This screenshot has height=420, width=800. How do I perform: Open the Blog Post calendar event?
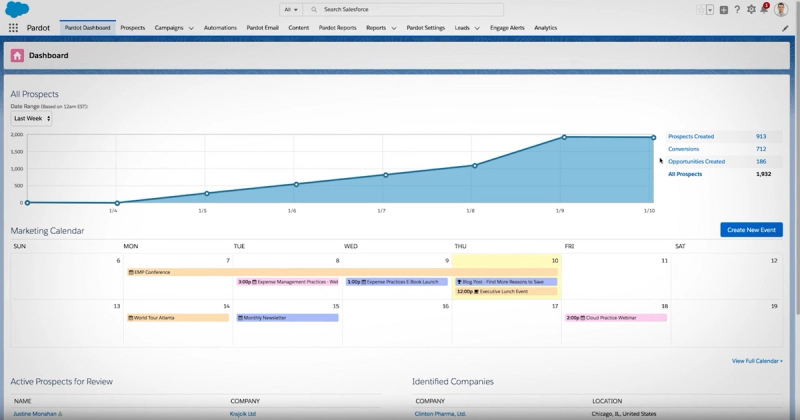506,282
